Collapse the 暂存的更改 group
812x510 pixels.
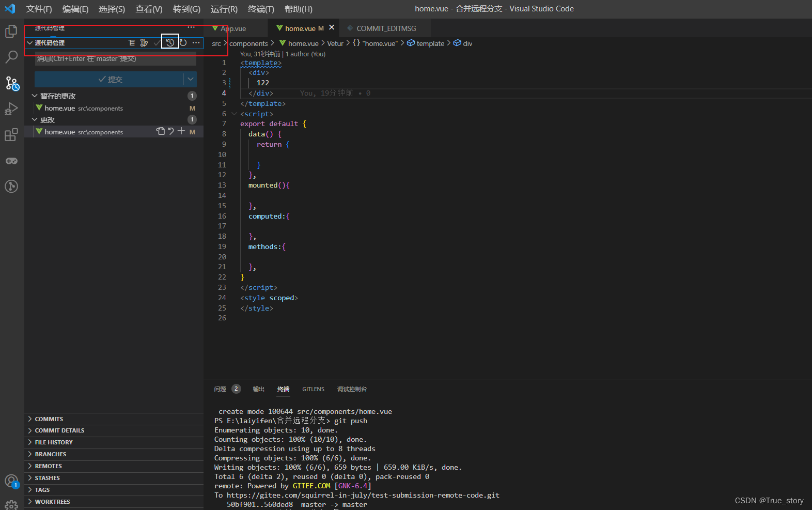pyautogui.click(x=35, y=96)
